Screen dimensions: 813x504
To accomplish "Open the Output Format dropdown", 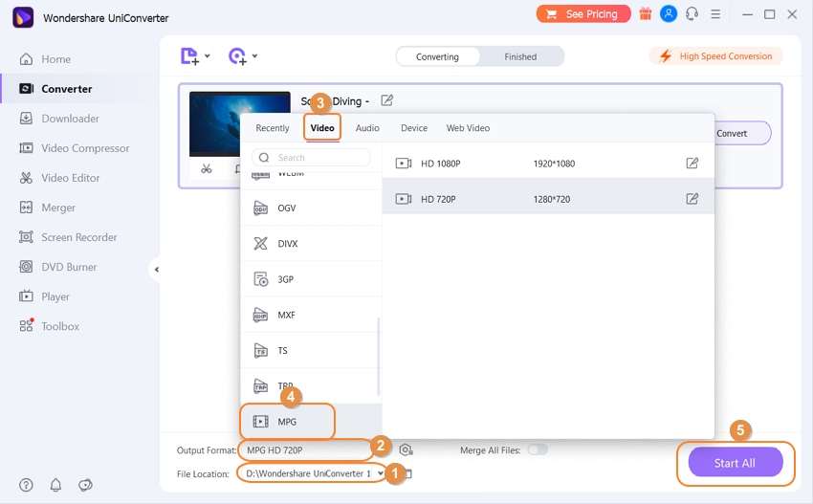I will point(306,450).
